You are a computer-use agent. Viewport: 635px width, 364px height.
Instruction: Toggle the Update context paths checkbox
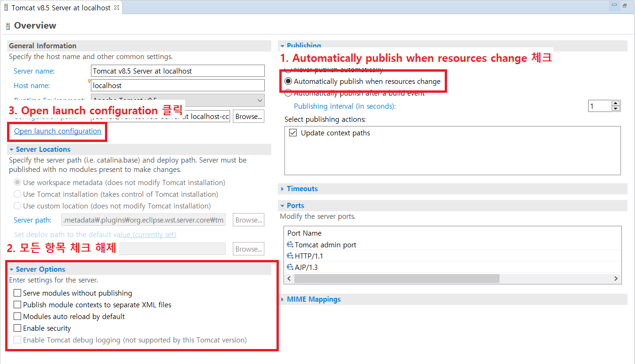click(293, 133)
